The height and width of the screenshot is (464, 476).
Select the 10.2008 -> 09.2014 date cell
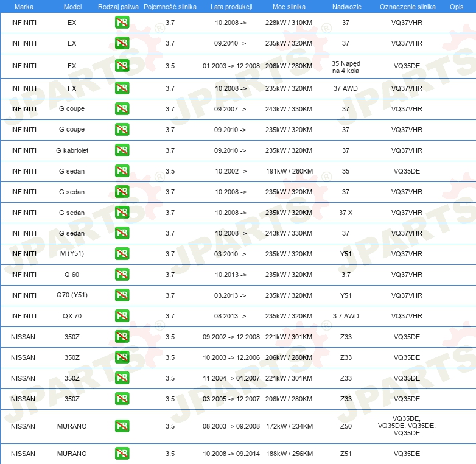[231, 454]
